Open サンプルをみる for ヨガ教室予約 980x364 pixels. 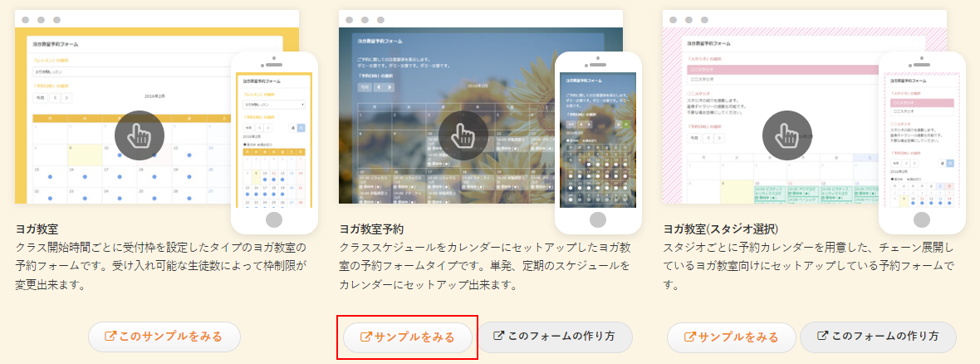point(408,337)
